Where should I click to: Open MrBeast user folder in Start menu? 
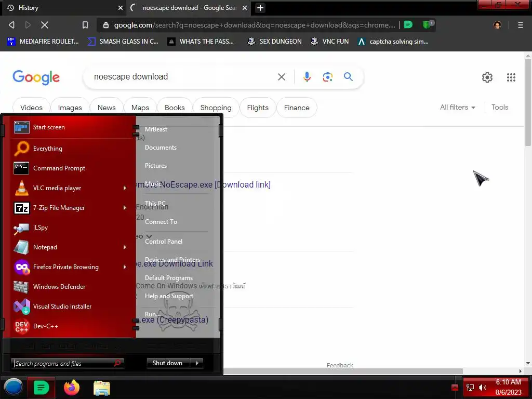pyautogui.click(x=156, y=129)
